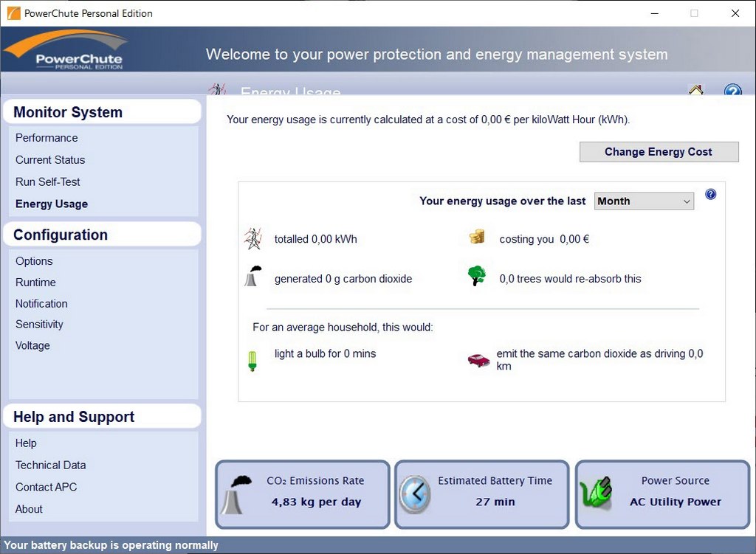
Task: Click the 4,83 kg per day value
Action: pyautogui.click(x=316, y=502)
